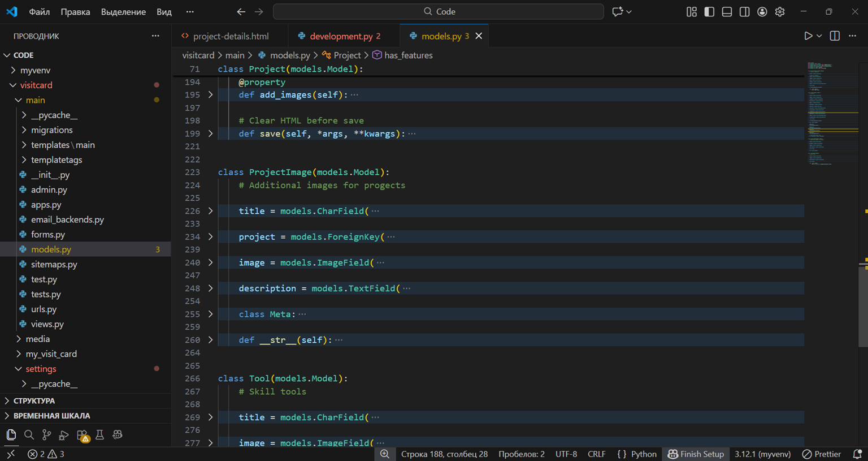
Task: Customize layout via layout icon
Action: (692, 11)
